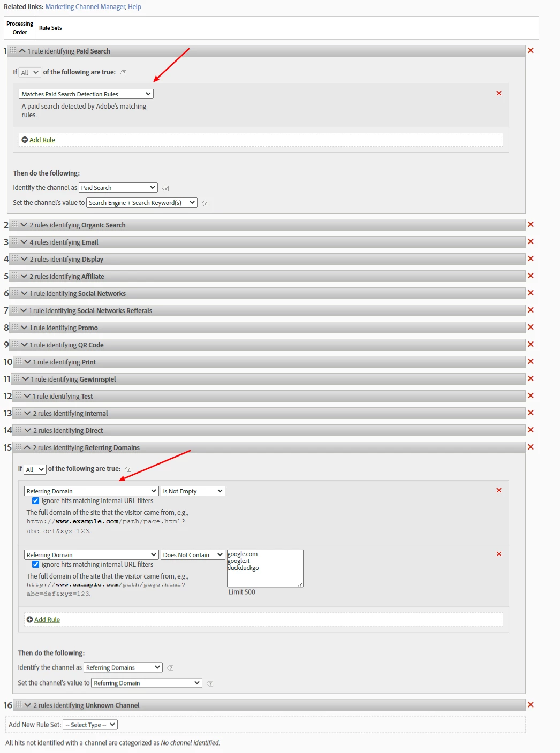Delete the Organic Search rule set
The image size is (560, 753).
tap(531, 224)
